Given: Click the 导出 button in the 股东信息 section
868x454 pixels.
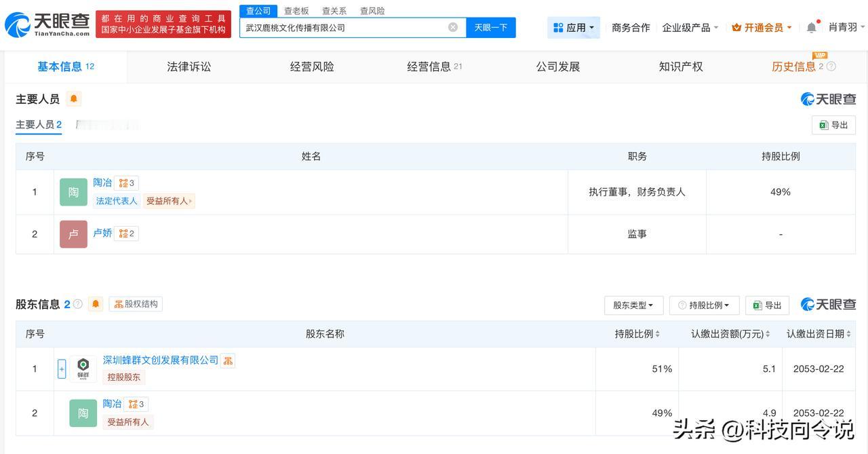Looking at the screenshot, I should click(767, 305).
